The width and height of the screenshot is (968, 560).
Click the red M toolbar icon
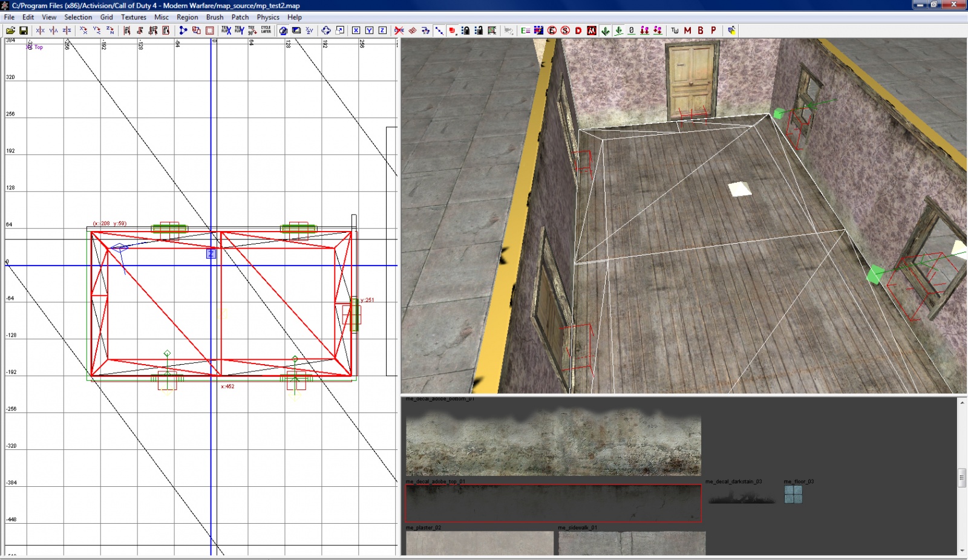687,30
